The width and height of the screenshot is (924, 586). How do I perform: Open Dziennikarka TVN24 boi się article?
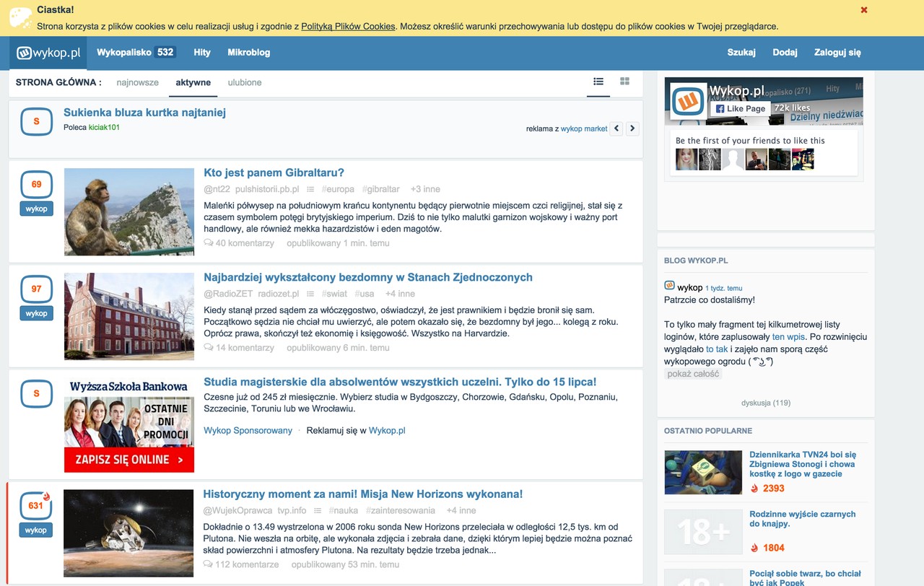803,464
